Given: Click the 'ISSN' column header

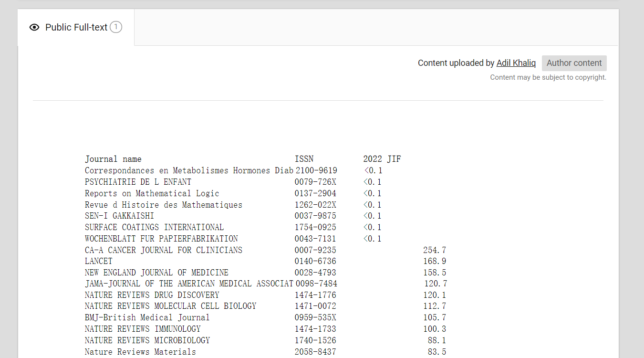Looking at the screenshot, I should (304, 159).
